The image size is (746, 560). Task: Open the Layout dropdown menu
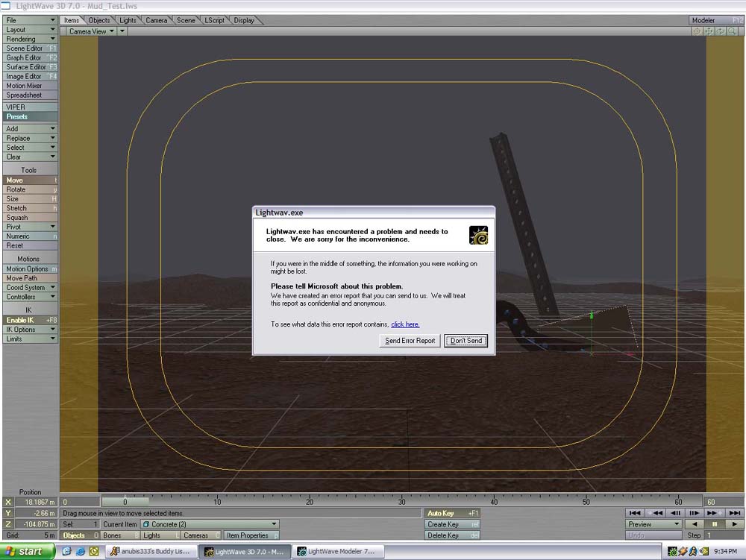tap(30, 30)
